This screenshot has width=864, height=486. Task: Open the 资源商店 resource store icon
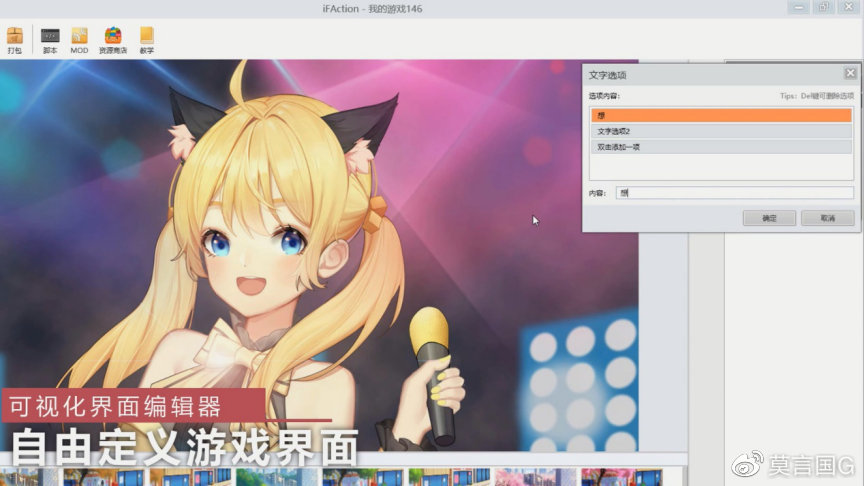[113, 40]
